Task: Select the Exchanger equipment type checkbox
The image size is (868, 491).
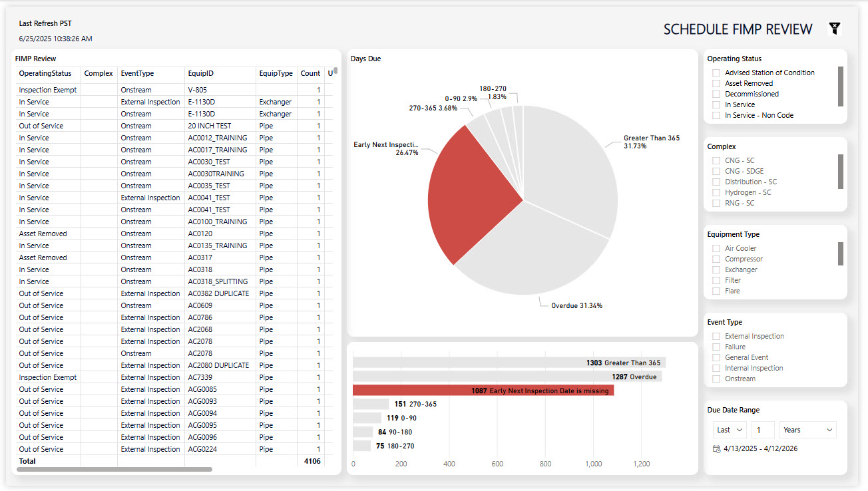Action: [716, 270]
